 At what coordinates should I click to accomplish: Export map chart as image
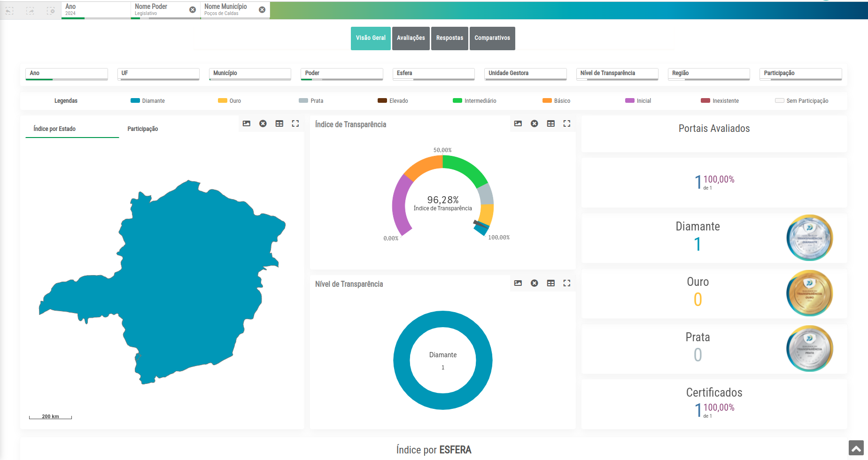click(x=247, y=123)
